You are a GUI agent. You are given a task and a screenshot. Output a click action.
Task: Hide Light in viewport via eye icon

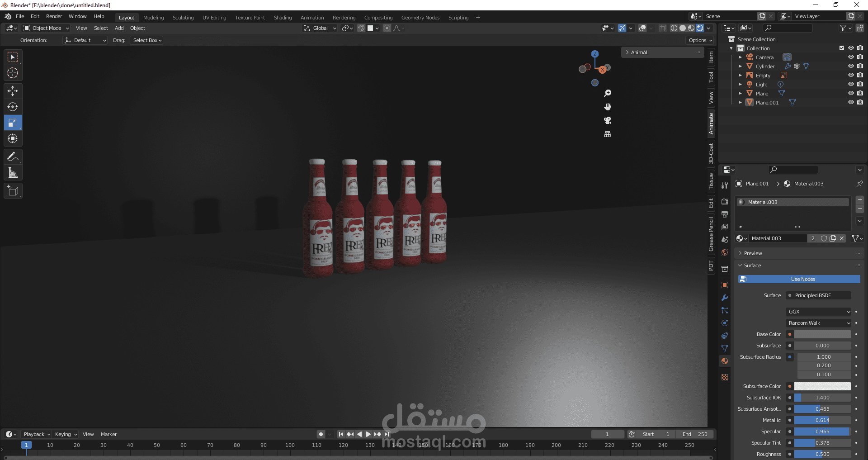[851, 84]
